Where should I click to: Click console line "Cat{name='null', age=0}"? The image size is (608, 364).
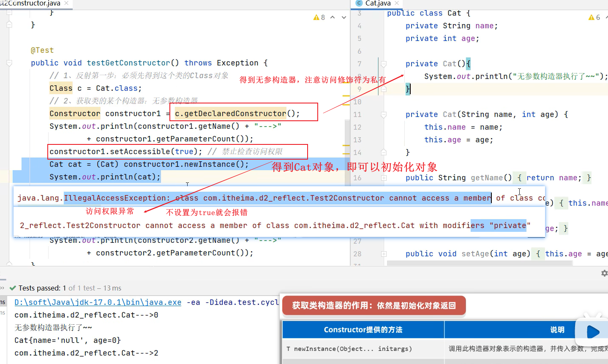(68, 340)
